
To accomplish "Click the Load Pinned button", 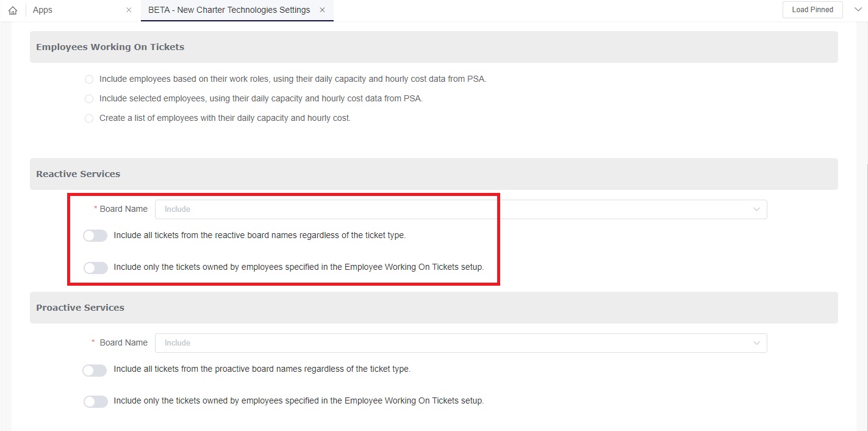I will click(812, 10).
